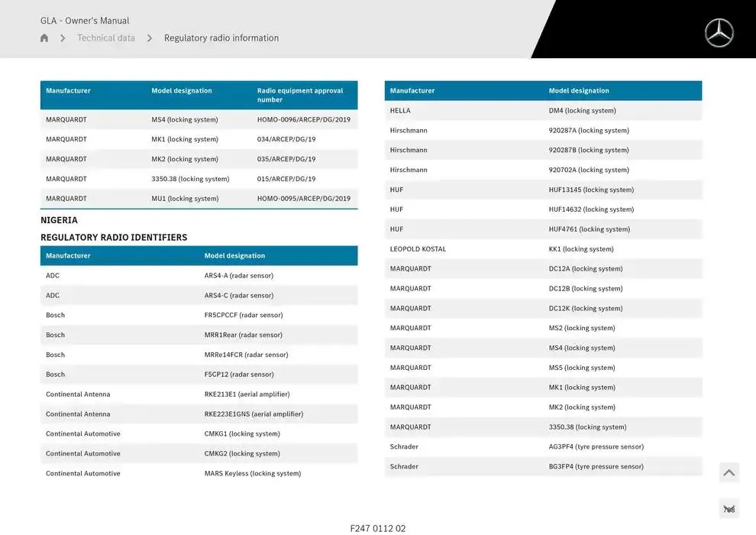
Task: Click the chevron before Technical data
Action: (63, 38)
